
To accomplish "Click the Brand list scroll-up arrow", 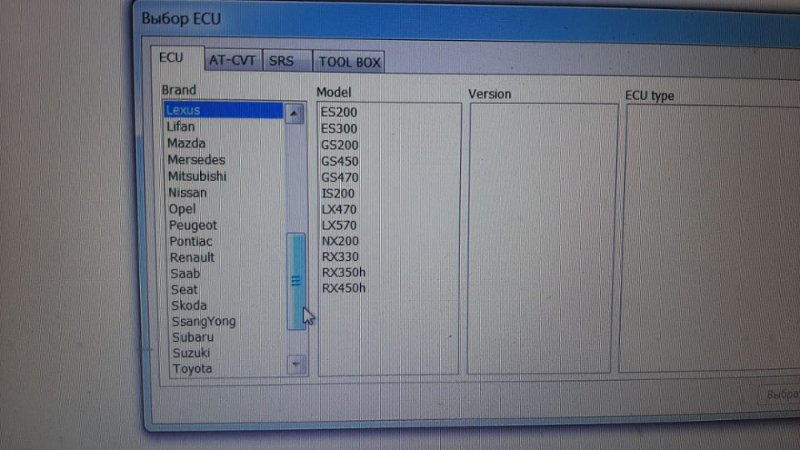I will coord(293,114).
